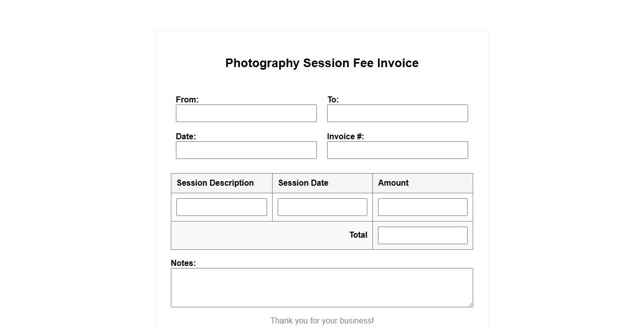Click the Photography Session Fee Invoice heading
The width and height of the screenshot is (644, 328).
(x=322, y=63)
